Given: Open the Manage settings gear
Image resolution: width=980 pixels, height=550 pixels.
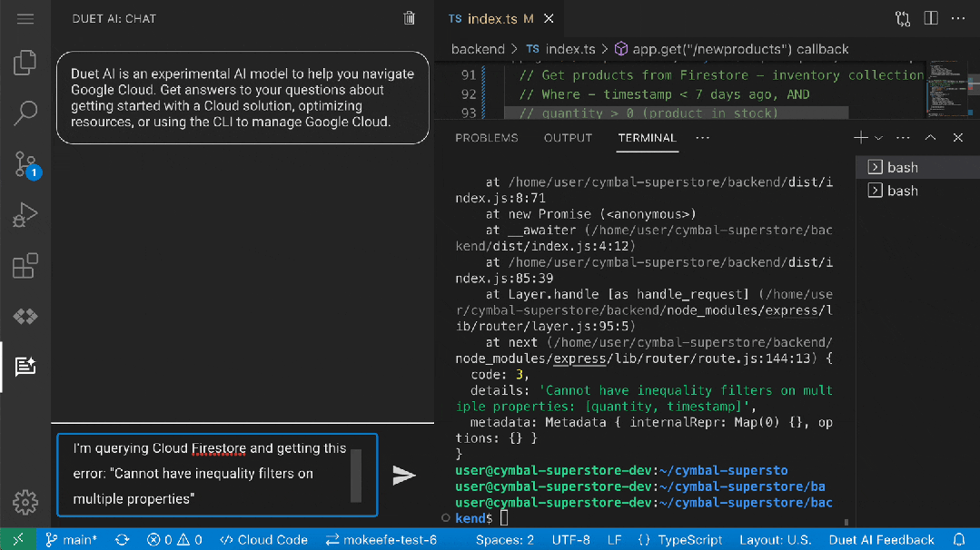Looking at the screenshot, I should click(25, 502).
